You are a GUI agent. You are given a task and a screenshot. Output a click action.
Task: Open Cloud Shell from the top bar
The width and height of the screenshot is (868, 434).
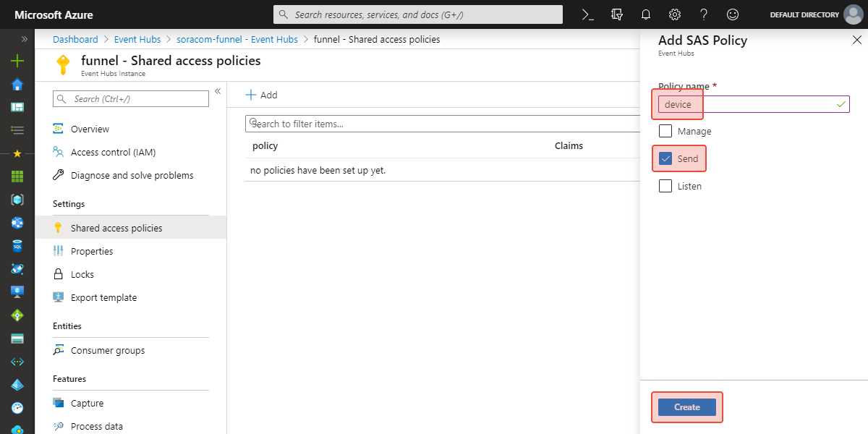click(588, 14)
